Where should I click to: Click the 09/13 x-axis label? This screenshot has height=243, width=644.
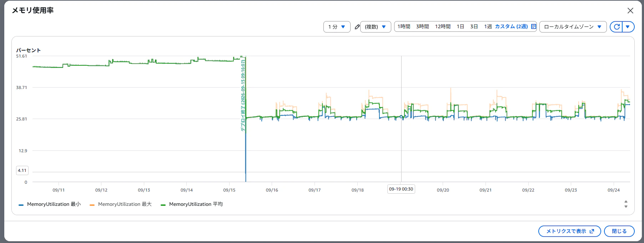[144, 190]
